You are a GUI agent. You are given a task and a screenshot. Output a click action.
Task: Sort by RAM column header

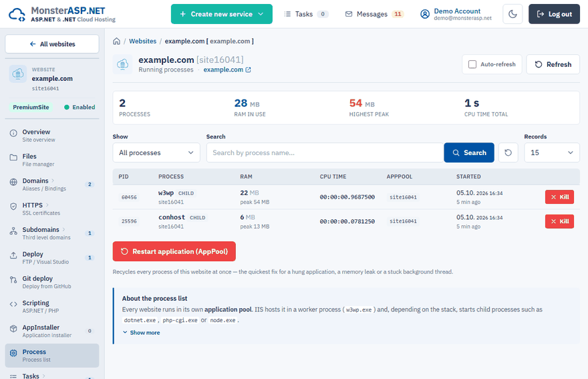point(246,176)
